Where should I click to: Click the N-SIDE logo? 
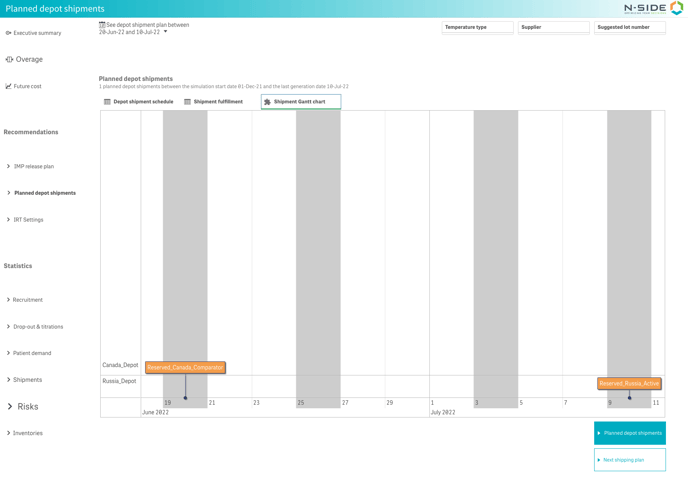653,8
